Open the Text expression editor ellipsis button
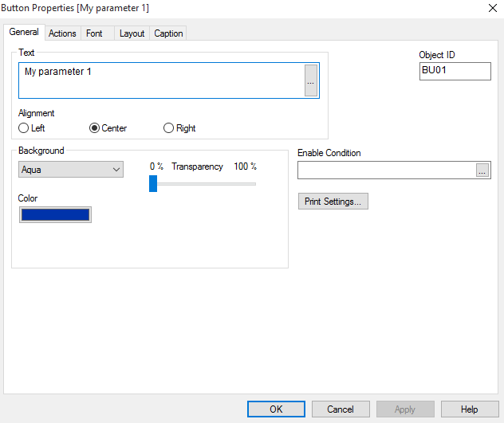Image resolution: width=504 pixels, height=423 pixels. click(311, 81)
